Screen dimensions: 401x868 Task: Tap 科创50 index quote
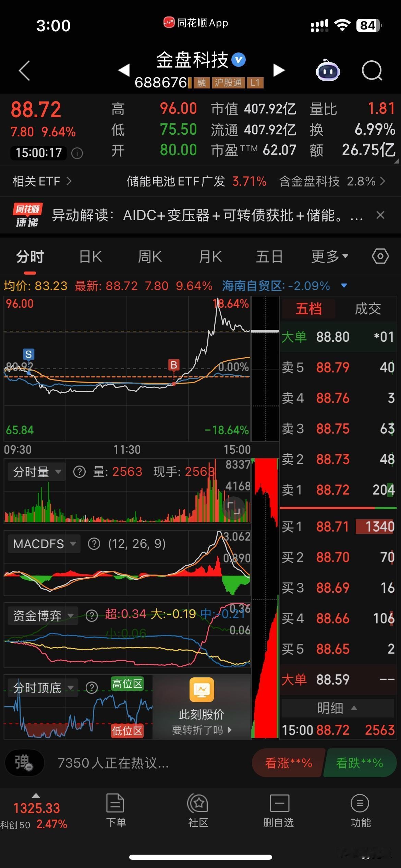click(34, 816)
